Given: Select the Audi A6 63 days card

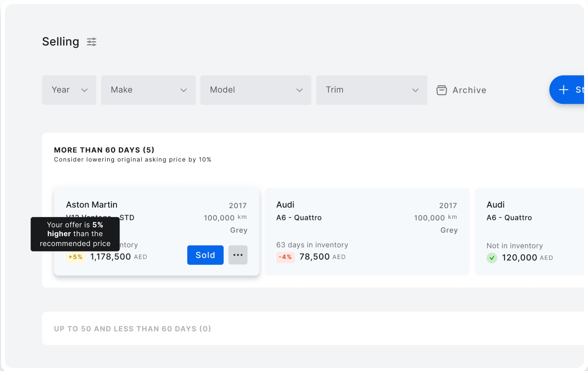Looking at the screenshot, I should [366, 231].
